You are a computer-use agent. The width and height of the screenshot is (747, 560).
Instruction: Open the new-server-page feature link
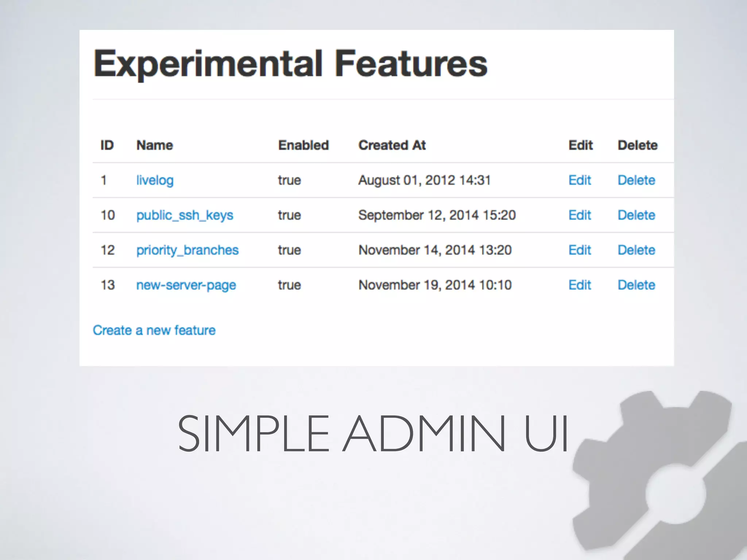[186, 285]
